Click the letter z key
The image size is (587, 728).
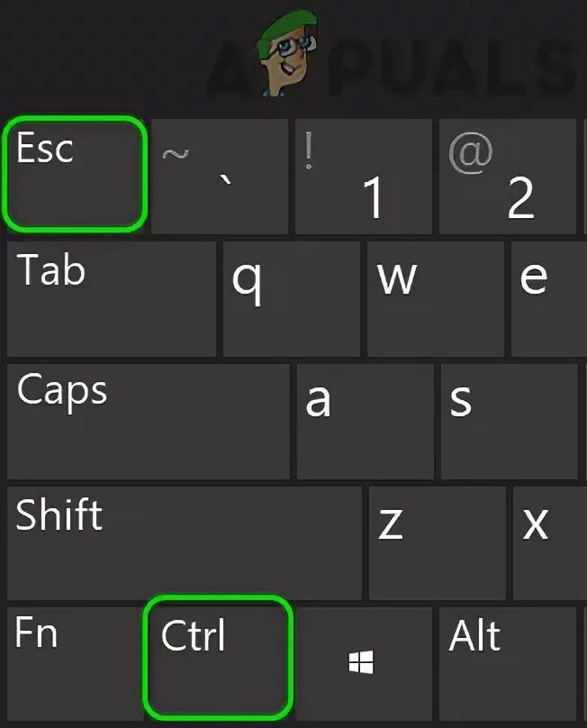coord(438,543)
